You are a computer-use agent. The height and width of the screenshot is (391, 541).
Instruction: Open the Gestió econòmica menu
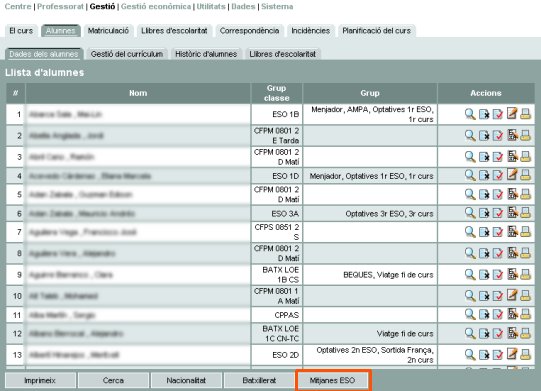coord(156,6)
